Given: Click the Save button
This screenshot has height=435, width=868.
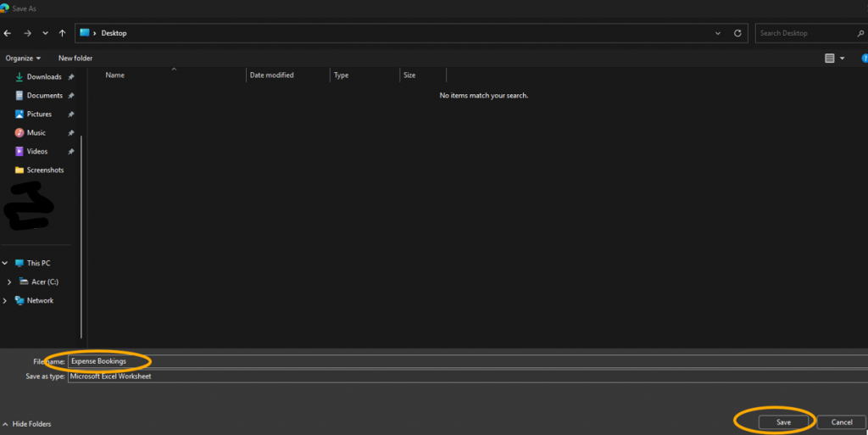Looking at the screenshot, I should click(783, 422).
